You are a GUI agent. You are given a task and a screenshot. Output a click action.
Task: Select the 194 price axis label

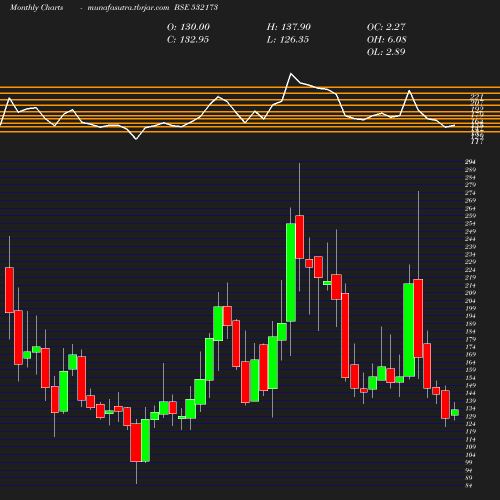click(470, 316)
